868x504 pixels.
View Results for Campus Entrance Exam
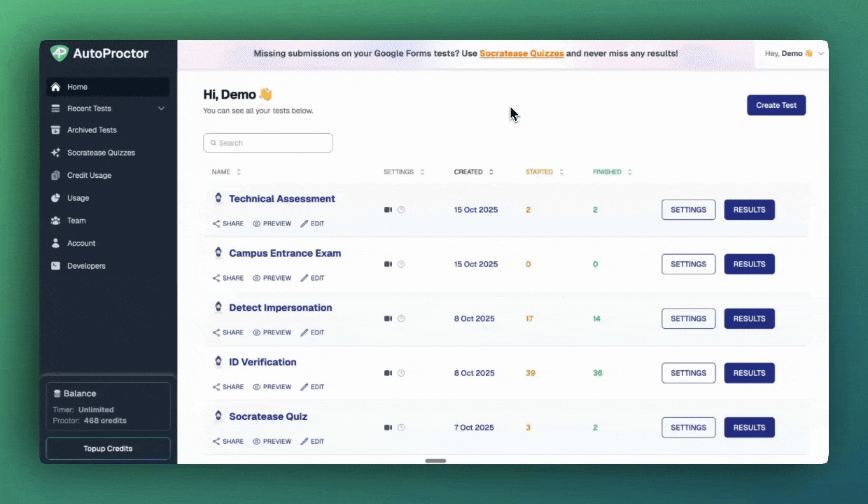749,264
